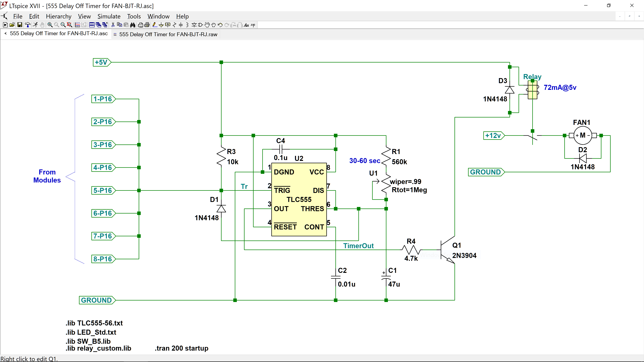Click the 1-P16 input port label
The width and height of the screenshot is (644, 362).
click(x=103, y=99)
